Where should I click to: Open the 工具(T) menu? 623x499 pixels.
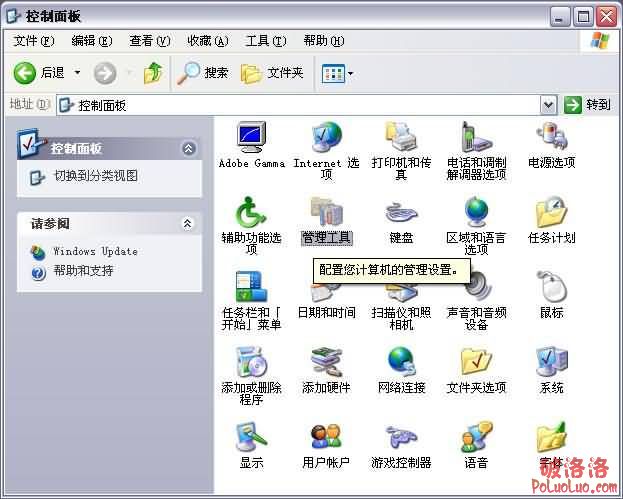coord(264,41)
